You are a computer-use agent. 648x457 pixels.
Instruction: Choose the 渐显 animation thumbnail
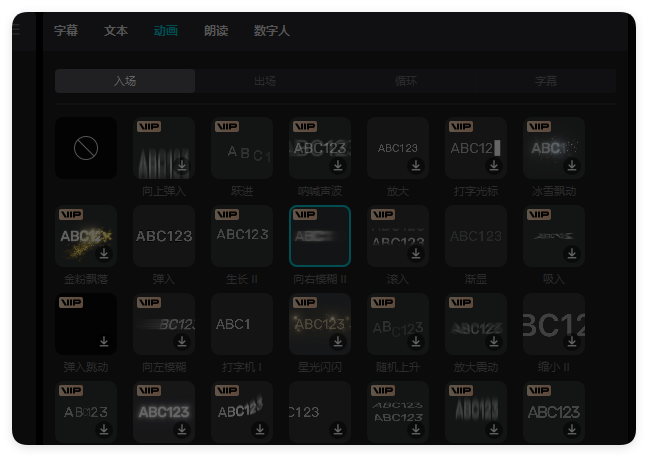click(476, 236)
